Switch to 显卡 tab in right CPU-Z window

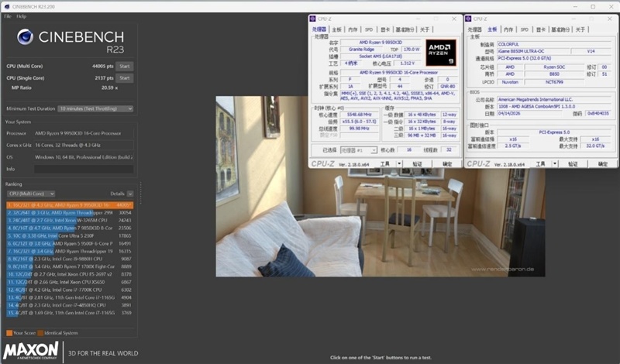click(541, 29)
